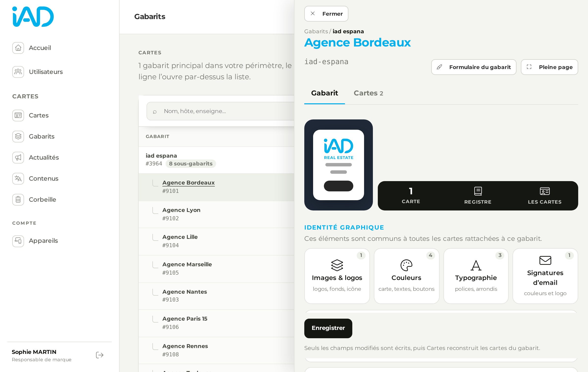Expand to Pleine page view
Screen dimensions: 588x372
click(x=549, y=67)
